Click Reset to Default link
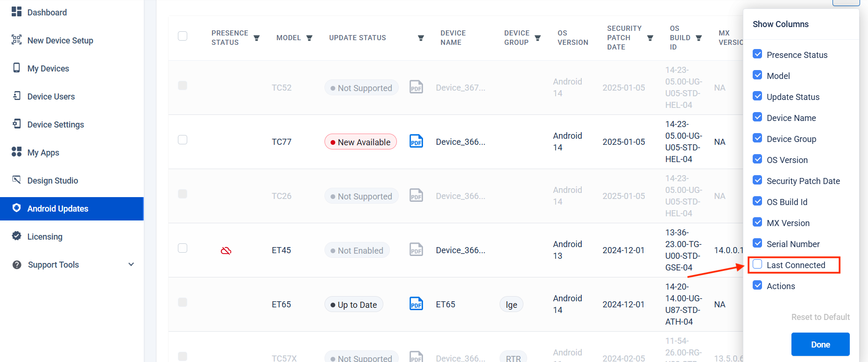The height and width of the screenshot is (362, 868). pyautogui.click(x=820, y=317)
